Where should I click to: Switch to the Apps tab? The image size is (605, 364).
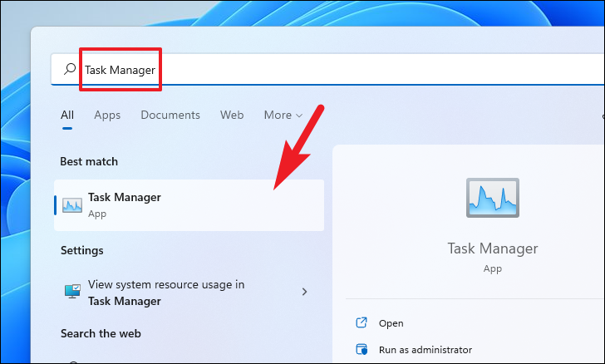pos(107,115)
